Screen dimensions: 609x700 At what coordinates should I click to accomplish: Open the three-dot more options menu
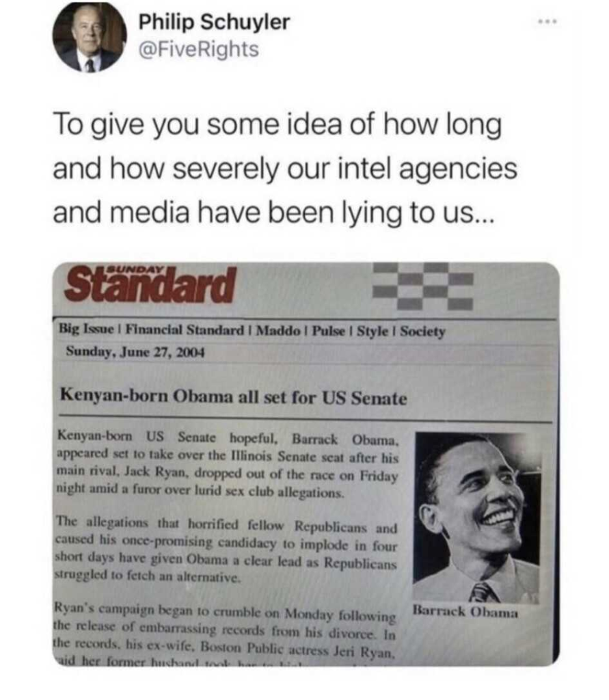point(548,21)
